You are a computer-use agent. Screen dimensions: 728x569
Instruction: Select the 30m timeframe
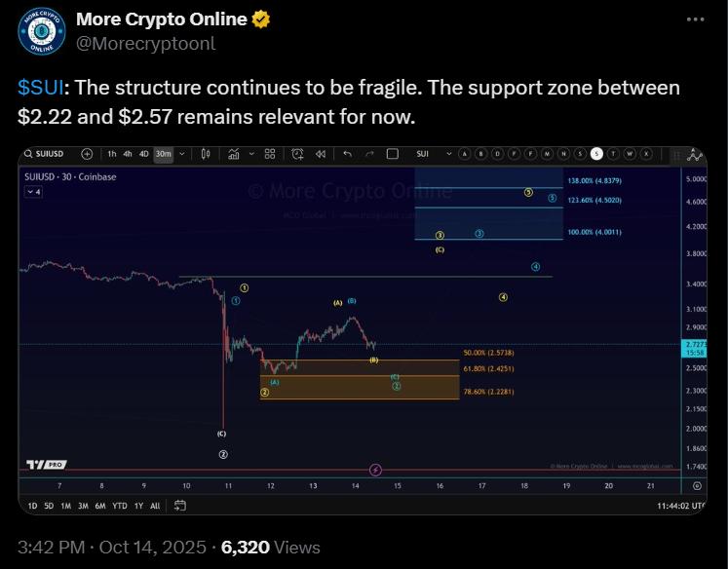pyautogui.click(x=163, y=154)
